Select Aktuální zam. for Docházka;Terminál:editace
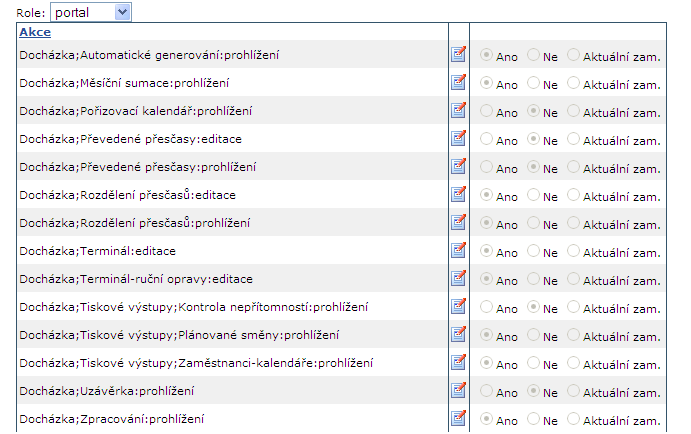Viewport: 691px width, 434px height. tap(573, 250)
